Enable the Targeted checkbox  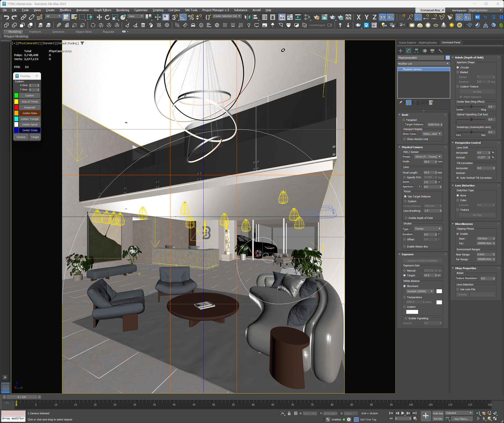[404, 120]
